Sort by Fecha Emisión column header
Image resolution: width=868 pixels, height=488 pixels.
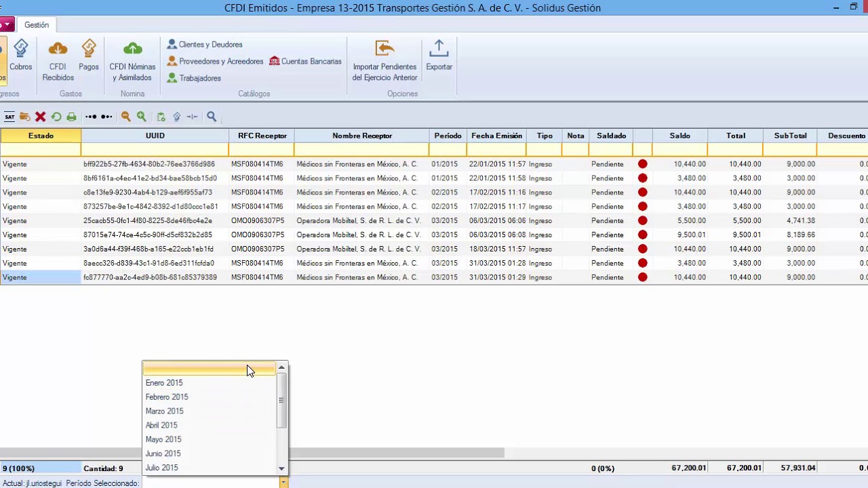[x=497, y=136]
